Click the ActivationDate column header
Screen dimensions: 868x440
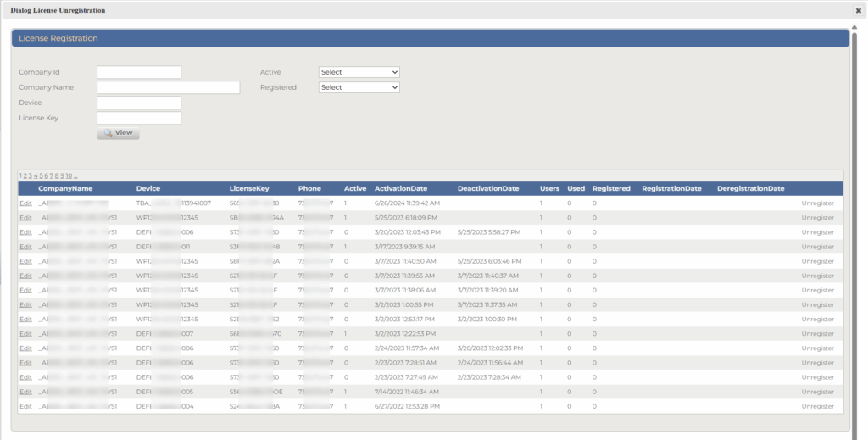401,188
